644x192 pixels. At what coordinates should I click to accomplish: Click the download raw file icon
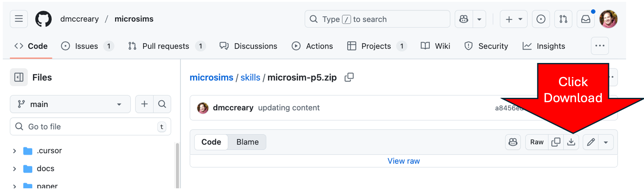pos(571,142)
